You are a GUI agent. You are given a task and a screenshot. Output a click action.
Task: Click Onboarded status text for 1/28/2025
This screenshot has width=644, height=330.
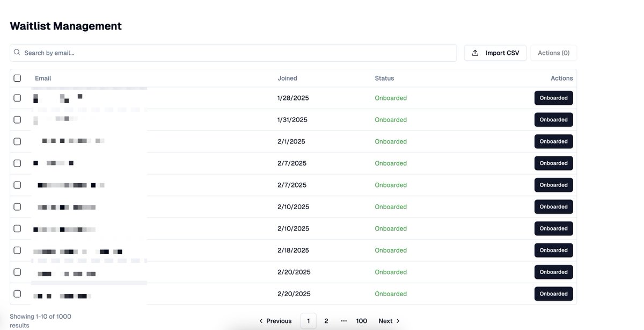pyautogui.click(x=391, y=98)
